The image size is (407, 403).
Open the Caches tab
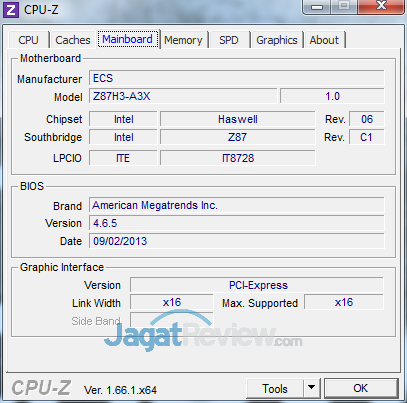click(73, 40)
